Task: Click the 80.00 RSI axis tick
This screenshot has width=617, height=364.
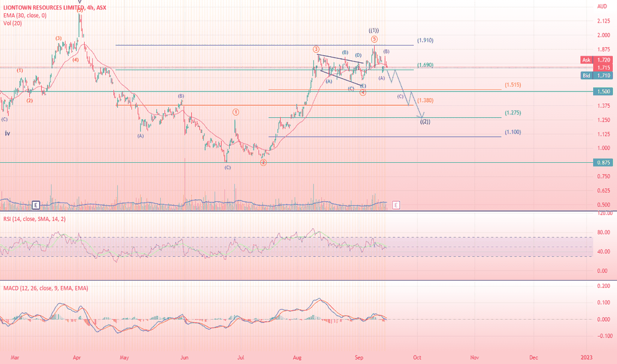Action: point(604,232)
